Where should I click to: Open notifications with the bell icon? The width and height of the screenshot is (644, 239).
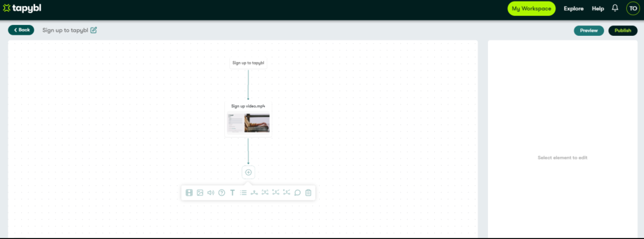pyautogui.click(x=615, y=8)
